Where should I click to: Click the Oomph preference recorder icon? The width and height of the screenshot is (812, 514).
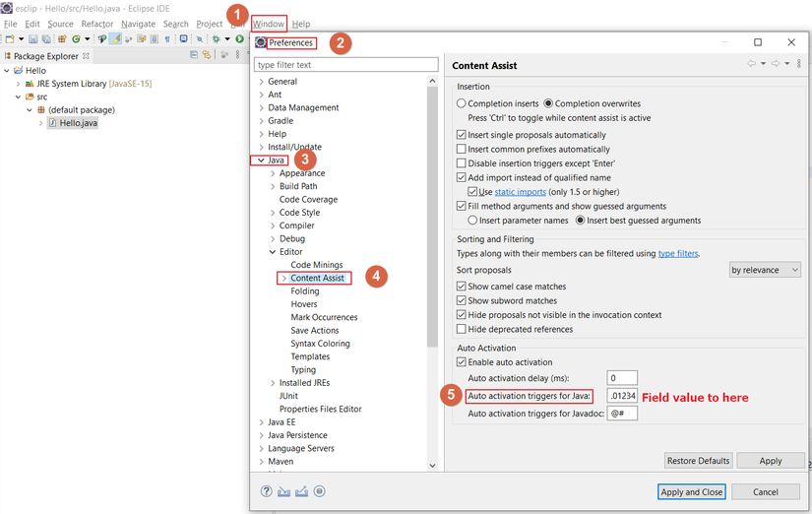[x=320, y=491]
